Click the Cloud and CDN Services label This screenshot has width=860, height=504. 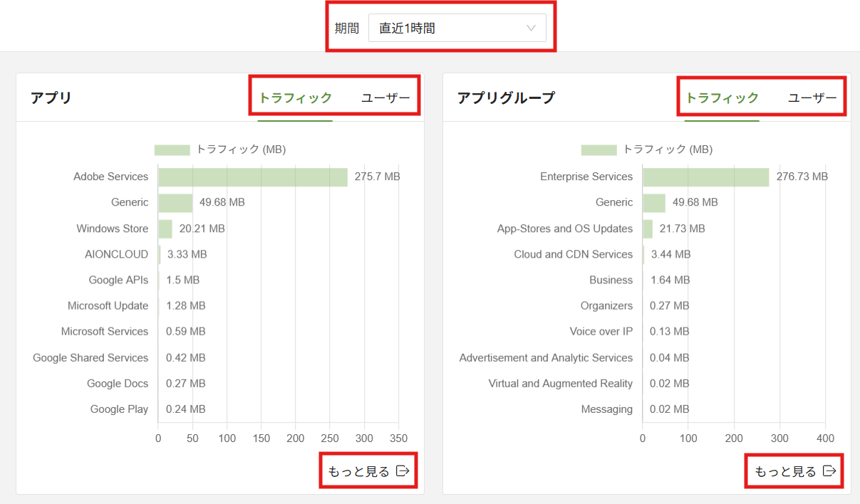coord(573,254)
